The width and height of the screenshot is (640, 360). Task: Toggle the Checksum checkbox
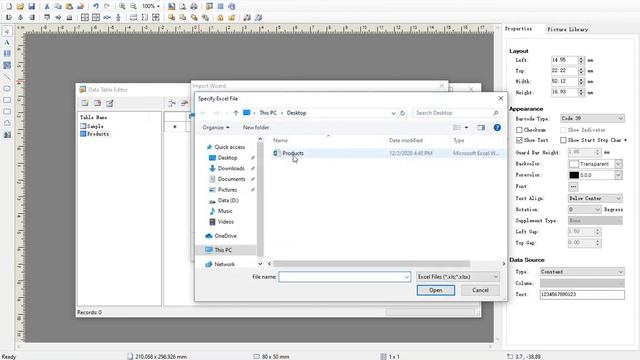(519, 130)
